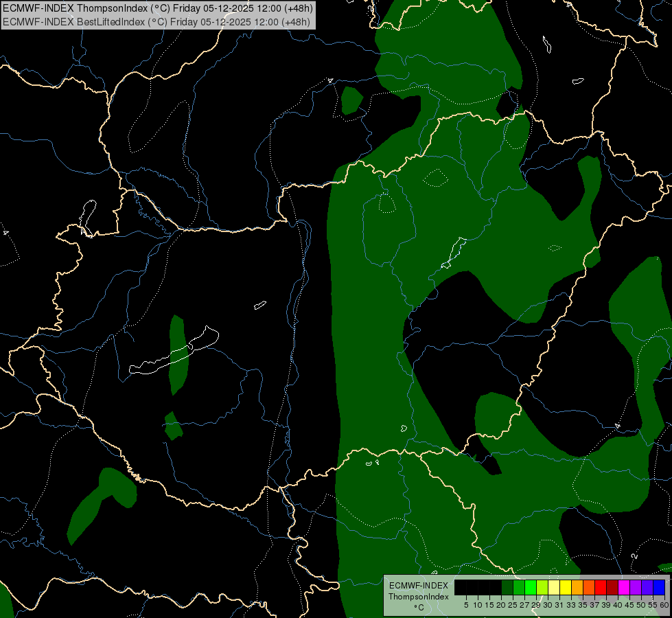Click the legend tick value 60
The width and height of the screenshot is (672, 618).
[x=664, y=605]
